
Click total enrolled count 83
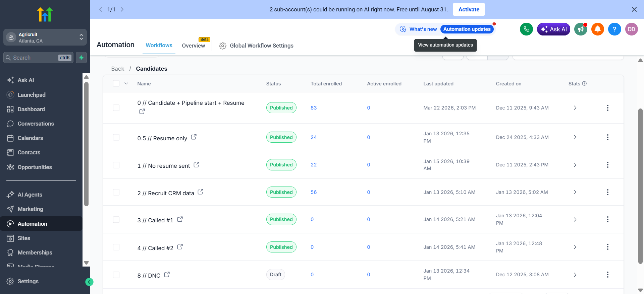(x=314, y=108)
